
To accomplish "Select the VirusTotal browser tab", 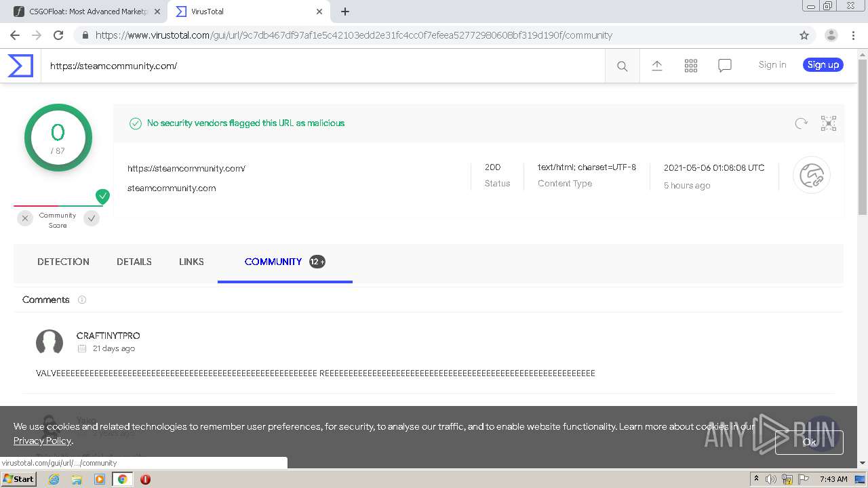I will (249, 12).
